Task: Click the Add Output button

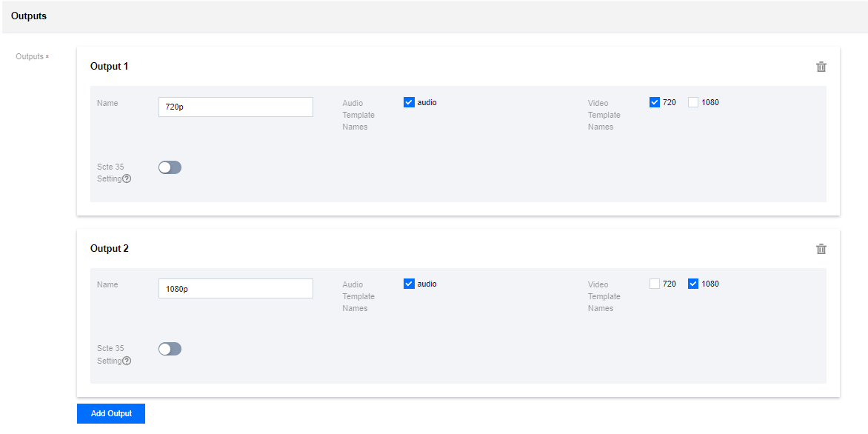Action: tap(111, 413)
